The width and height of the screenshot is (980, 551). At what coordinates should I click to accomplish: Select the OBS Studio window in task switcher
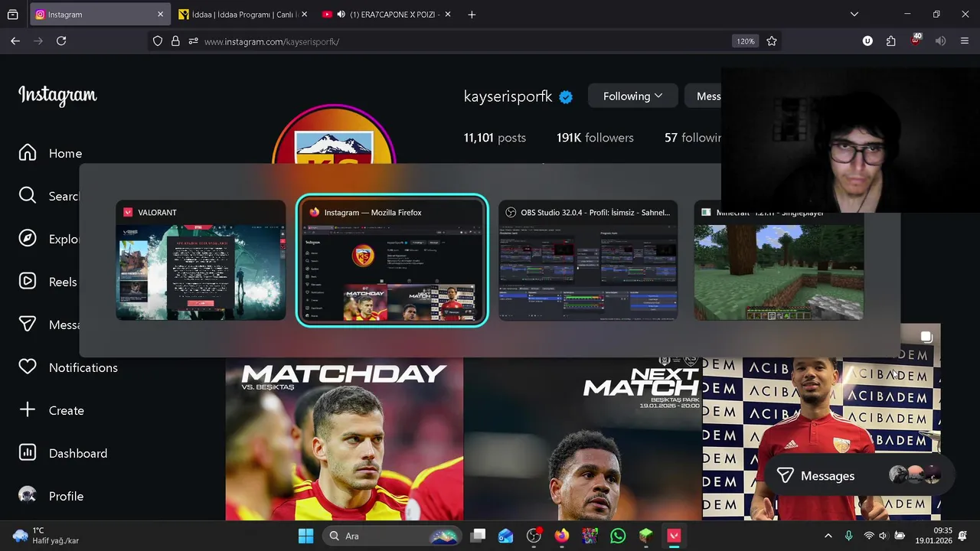(x=588, y=261)
